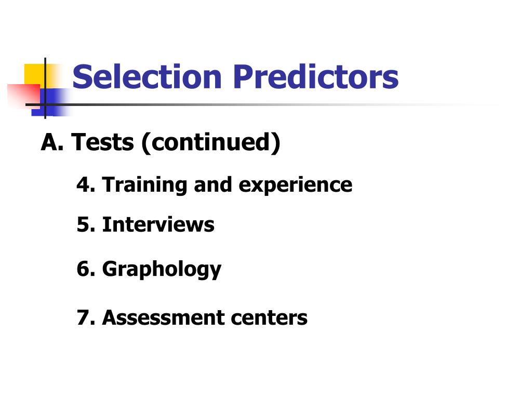
Task: Click the horizontal line under the title
Action: coord(258,104)
